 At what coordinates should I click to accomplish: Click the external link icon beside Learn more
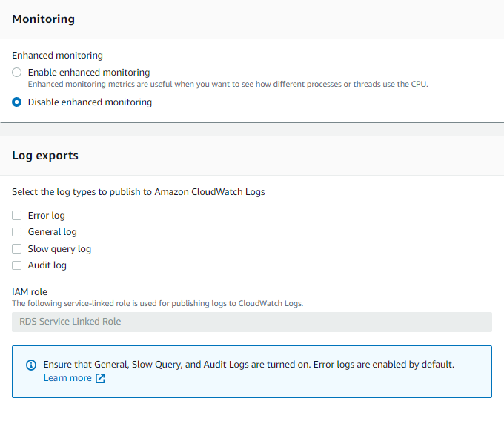coord(100,378)
